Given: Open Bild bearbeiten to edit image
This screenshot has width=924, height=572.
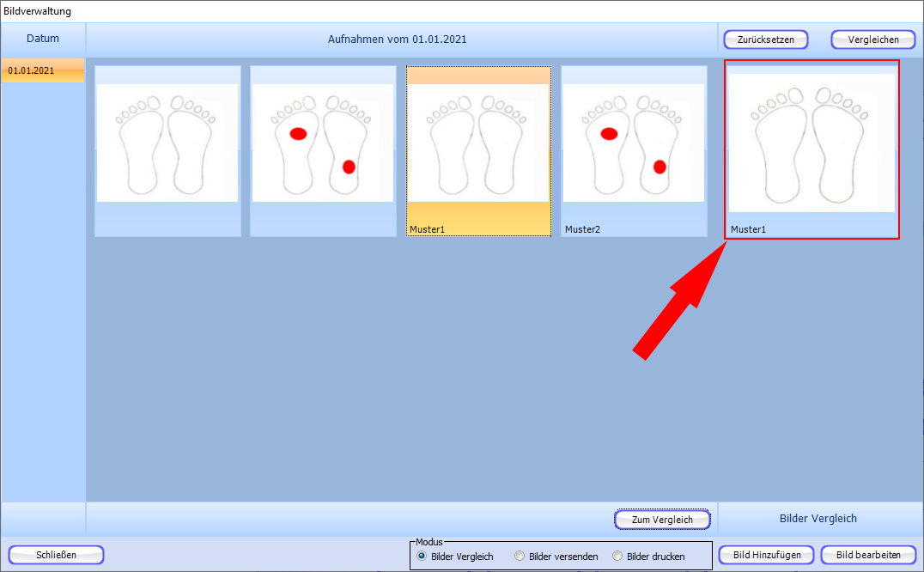Looking at the screenshot, I should [x=868, y=555].
